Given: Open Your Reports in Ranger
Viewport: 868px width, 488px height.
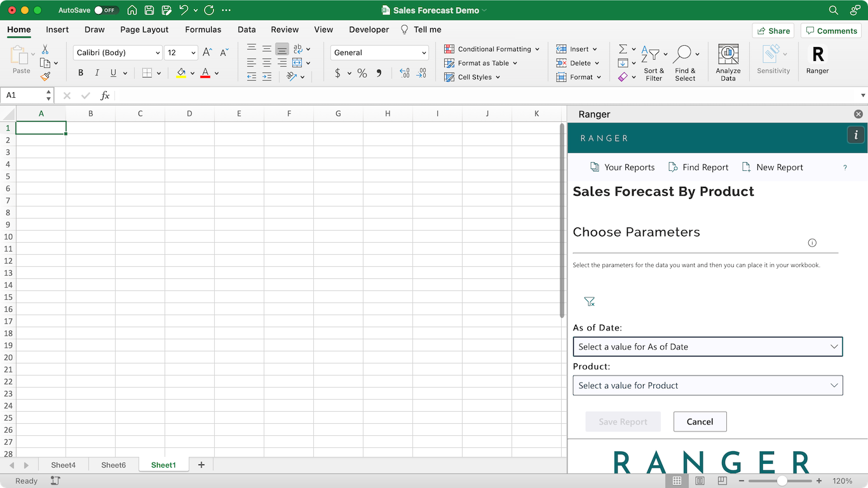Looking at the screenshot, I should click(x=622, y=167).
